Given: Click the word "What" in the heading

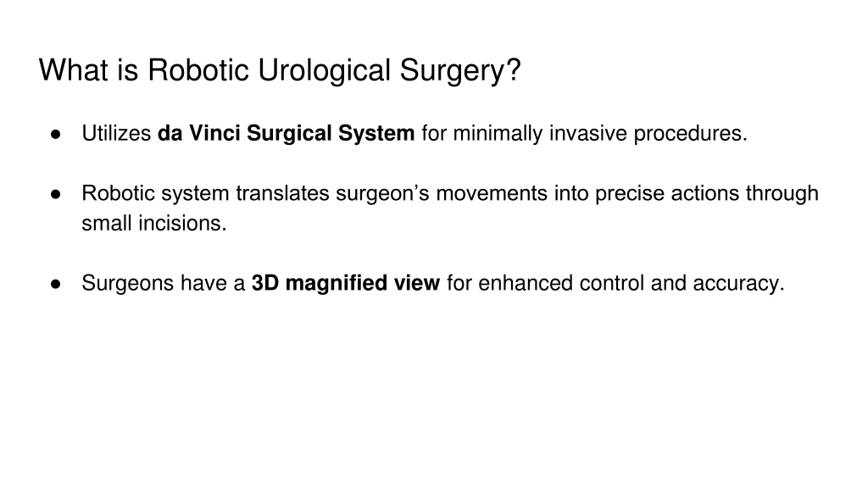Looking at the screenshot, I should (x=74, y=71).
